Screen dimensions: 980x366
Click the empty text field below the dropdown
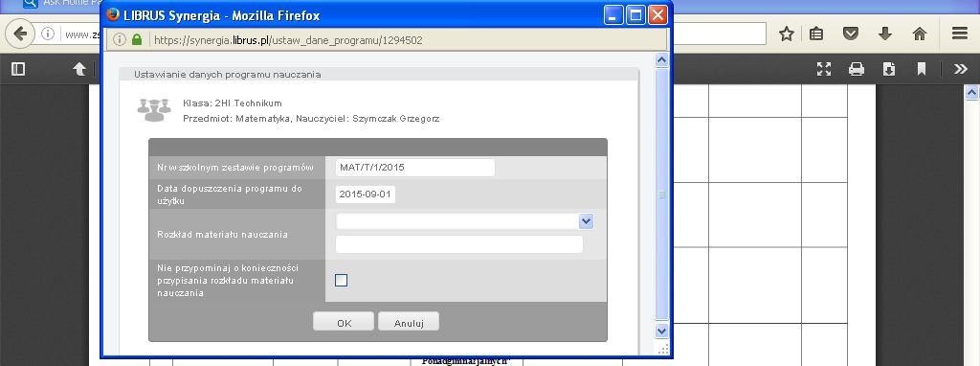459,244
